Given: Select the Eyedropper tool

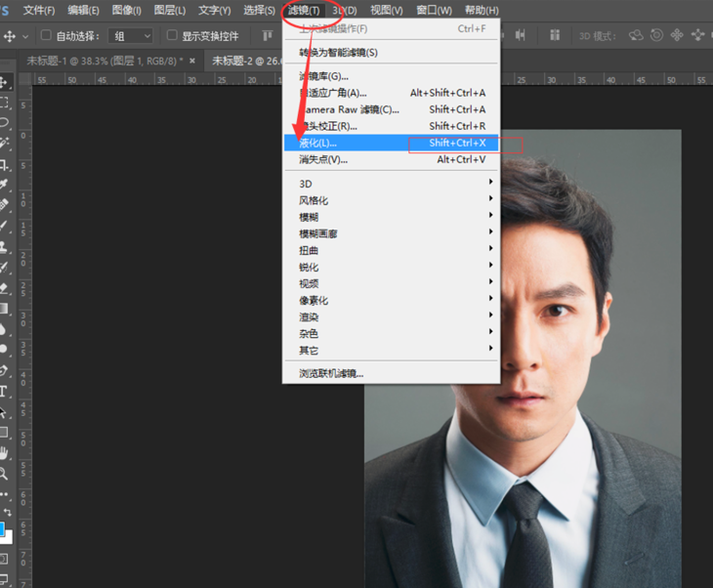Looking at the screenshot, I should coord(4,184).
